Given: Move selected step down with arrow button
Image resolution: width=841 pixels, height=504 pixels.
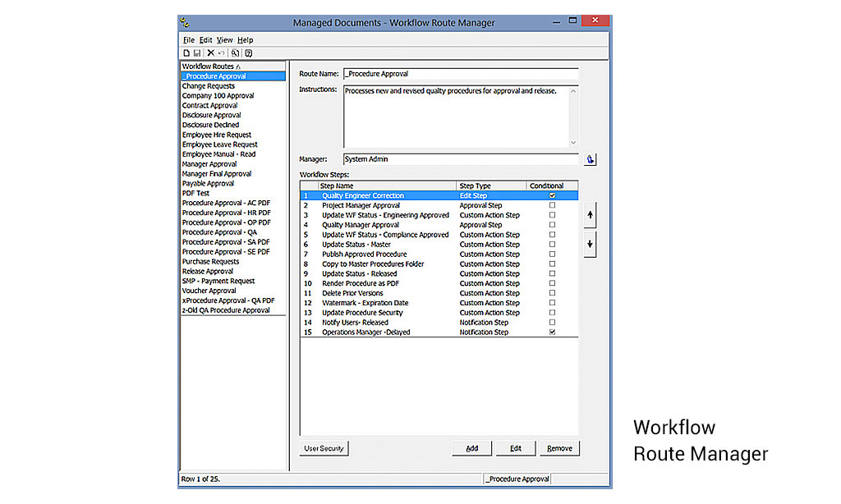Looking at the screenshot, I should 590,245.
